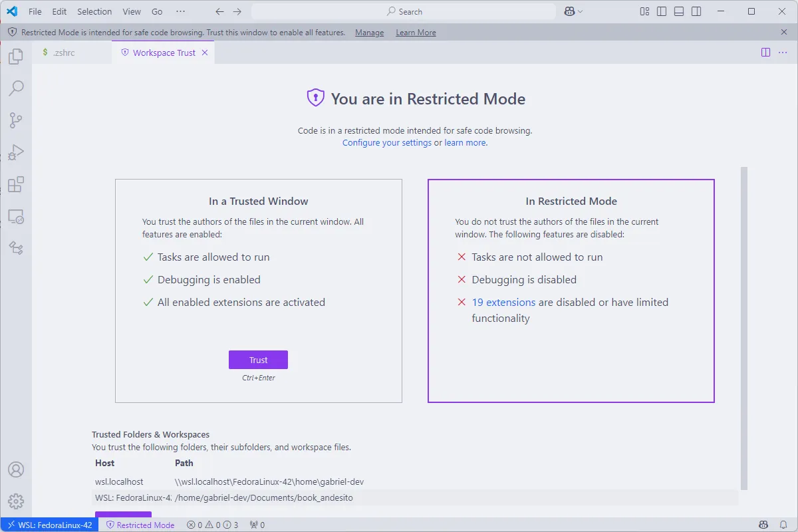Select the WSL: FedoraLinux-4. host cell
Viewport: 798px width, 532px height.
134,497
